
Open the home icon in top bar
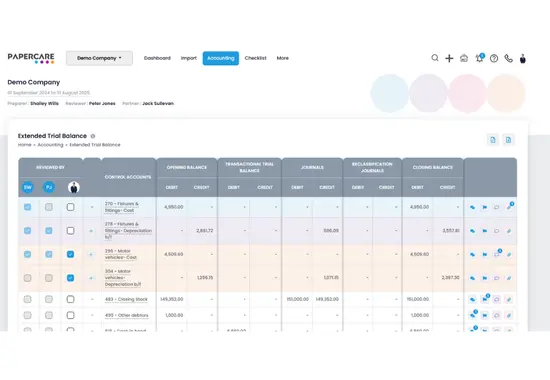coord(464,58)
